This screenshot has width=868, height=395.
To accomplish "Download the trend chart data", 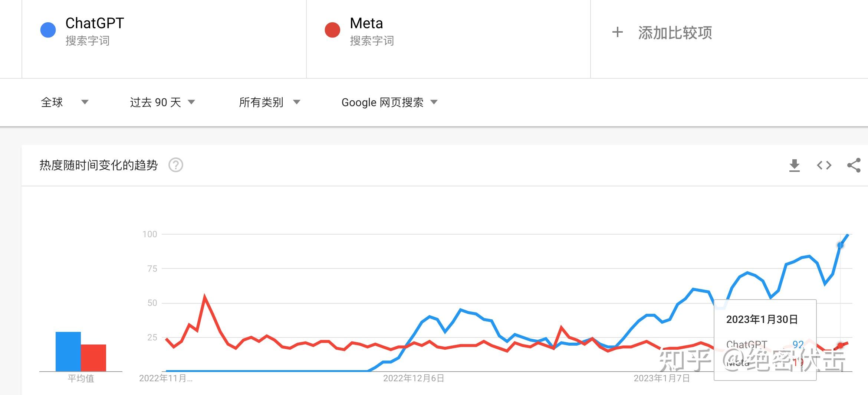I will pos(794,165).
